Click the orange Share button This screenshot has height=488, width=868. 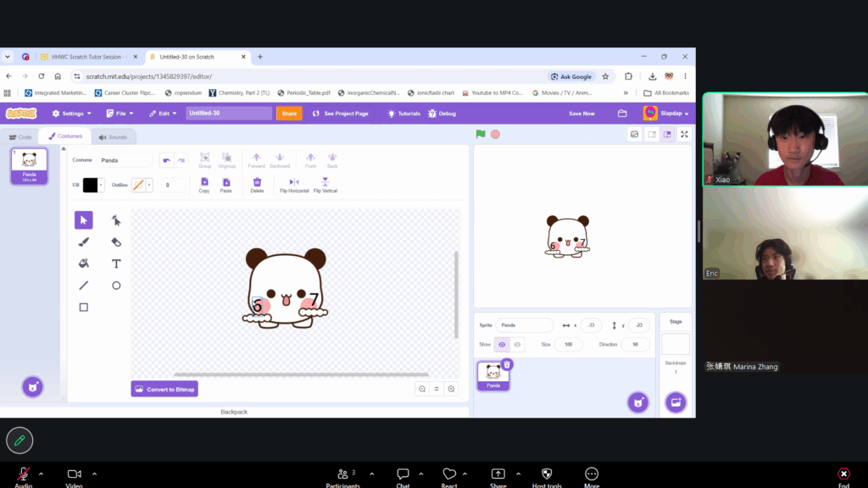pyautogui.click(x=289, y=114)
